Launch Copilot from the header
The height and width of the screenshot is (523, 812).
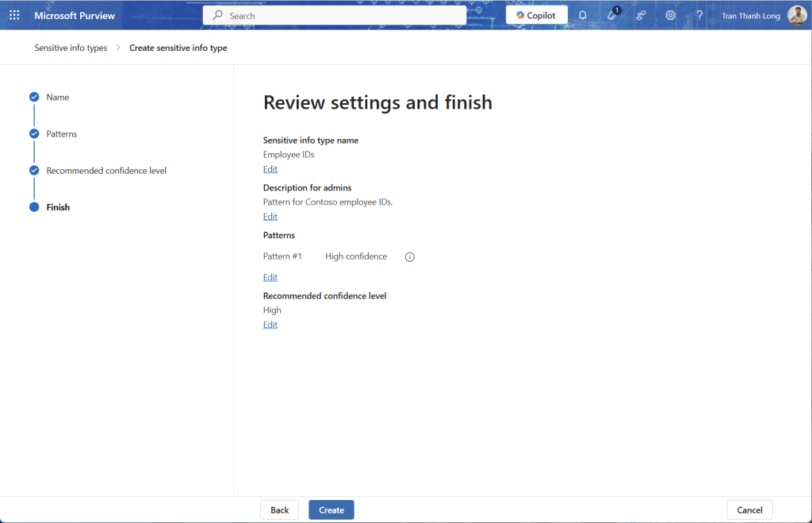point(537,15)
